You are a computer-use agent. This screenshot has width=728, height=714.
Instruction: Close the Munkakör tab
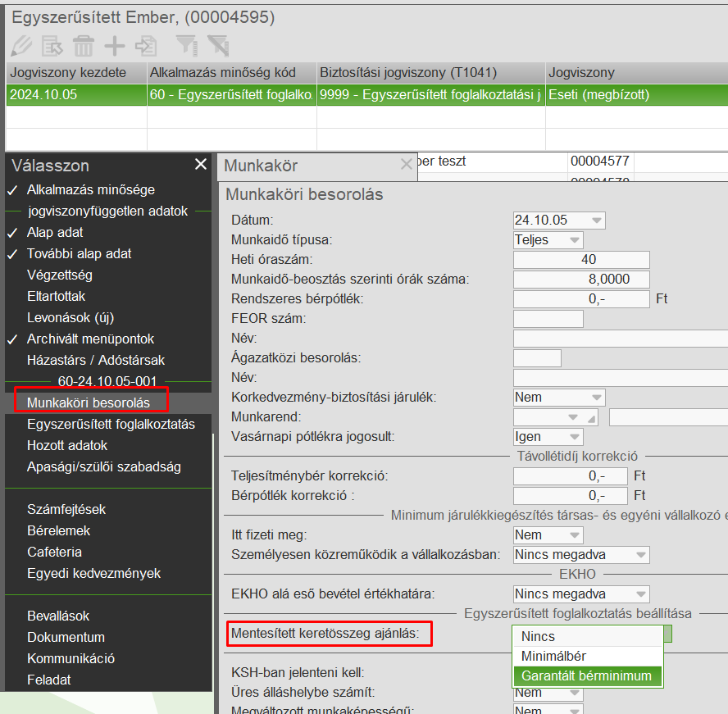coord(407,164)
